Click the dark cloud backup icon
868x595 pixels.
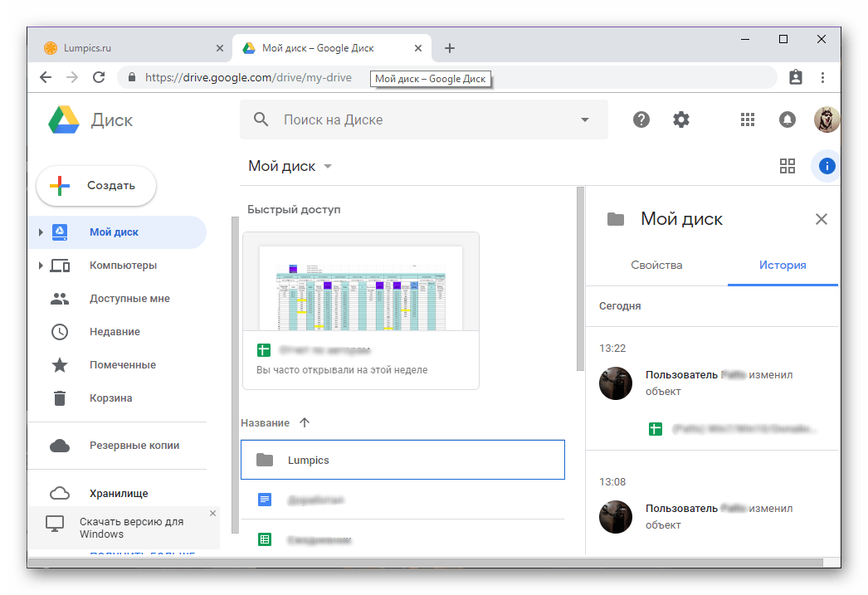60,446
